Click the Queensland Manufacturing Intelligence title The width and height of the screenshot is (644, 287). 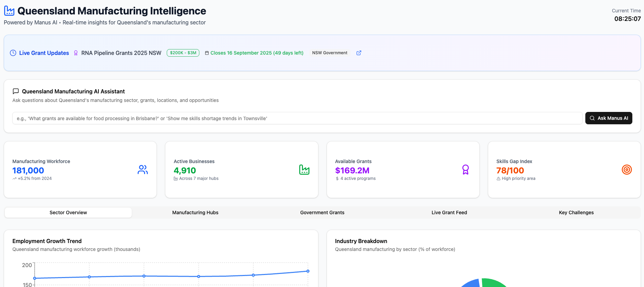112,11
